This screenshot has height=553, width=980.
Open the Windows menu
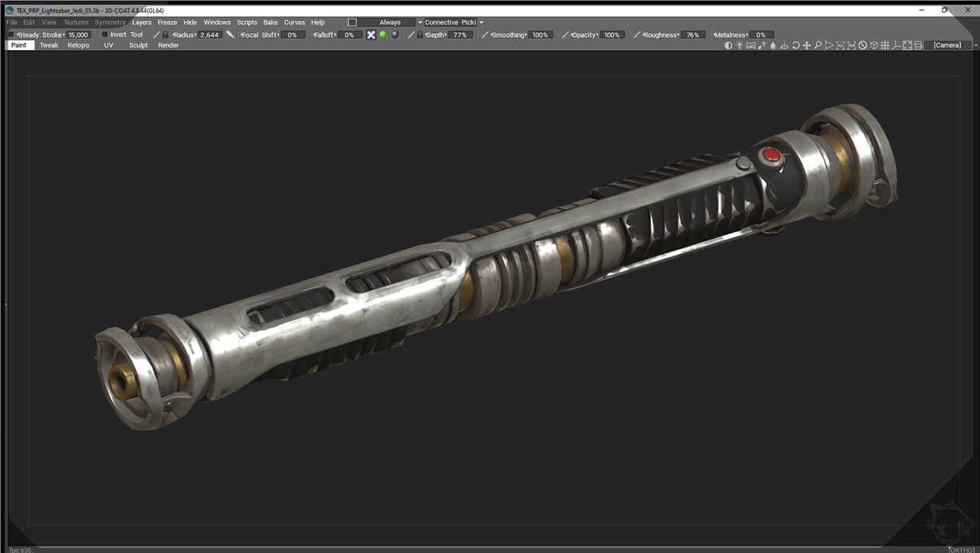pyautogui.click(x=217, y=22)
